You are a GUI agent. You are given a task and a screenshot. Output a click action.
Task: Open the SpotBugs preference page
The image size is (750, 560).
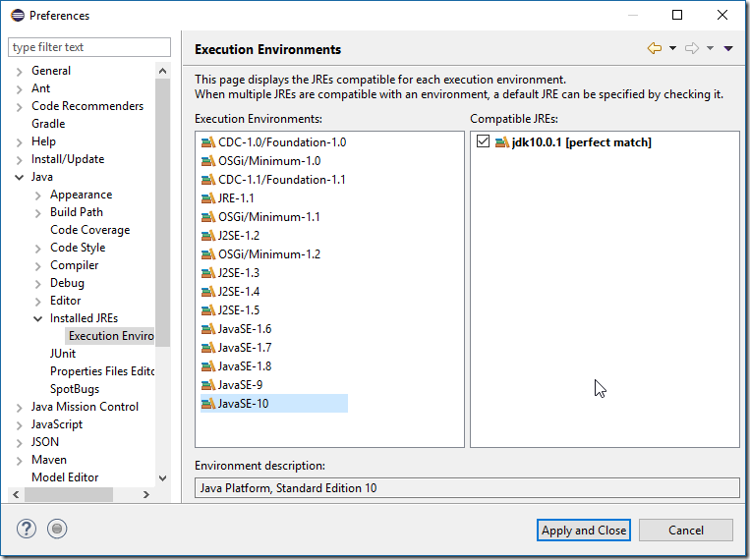(x=75, y=389)
